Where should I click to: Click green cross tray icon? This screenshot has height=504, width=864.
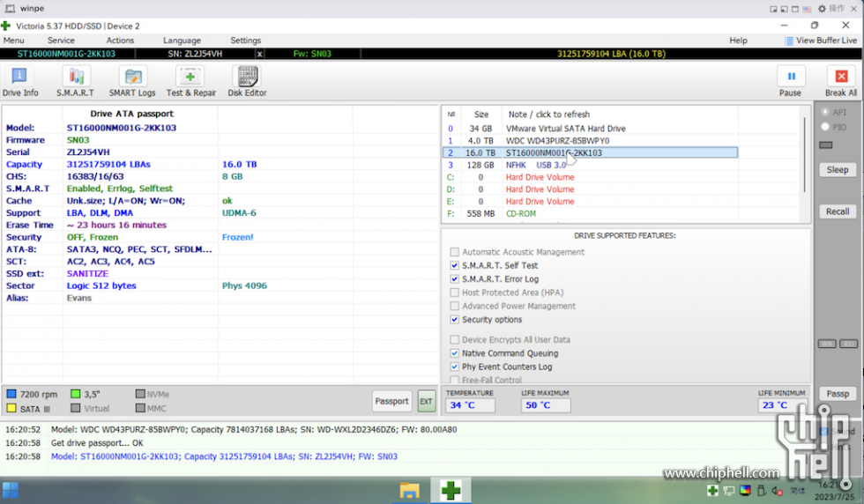point(712,490)
